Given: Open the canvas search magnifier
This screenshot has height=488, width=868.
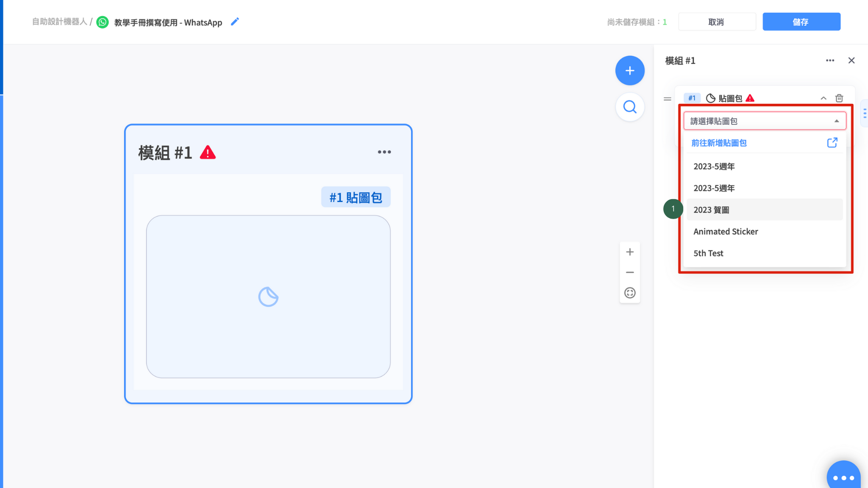Looking at the screenshot, I should click(x=630, y=107).
